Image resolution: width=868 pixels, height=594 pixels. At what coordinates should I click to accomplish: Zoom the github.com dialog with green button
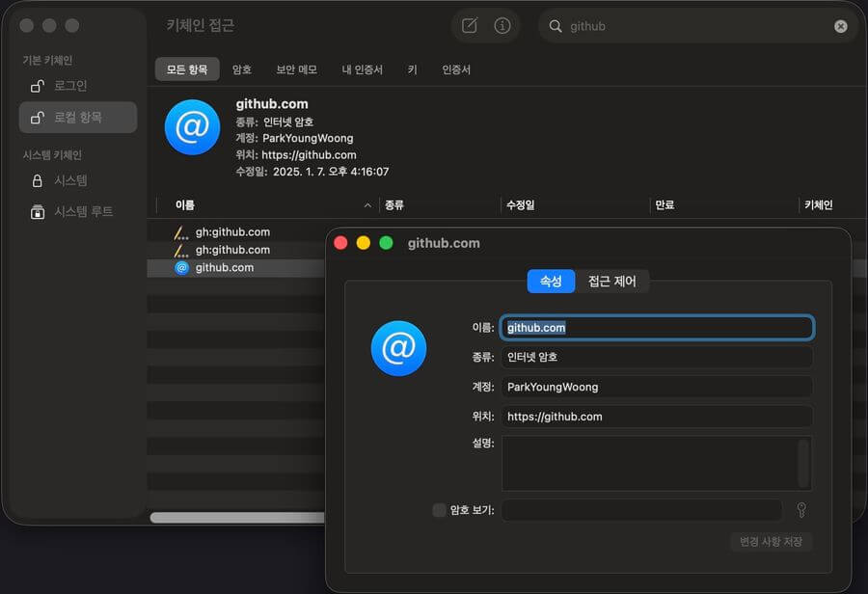coord(386,243)
